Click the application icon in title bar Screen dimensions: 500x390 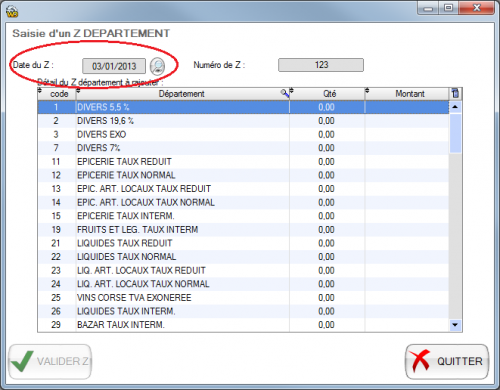pyautogui.click(x=12, y=11)
